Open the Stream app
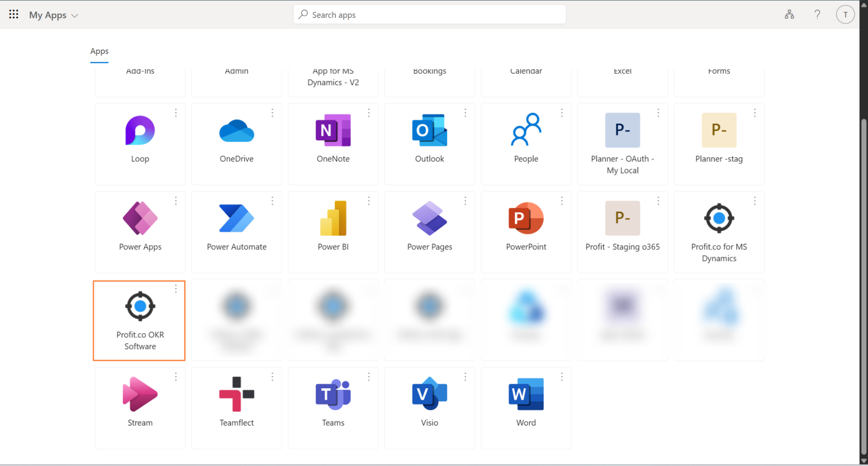This screenshot has height=466, width=868. pos(140,408)
